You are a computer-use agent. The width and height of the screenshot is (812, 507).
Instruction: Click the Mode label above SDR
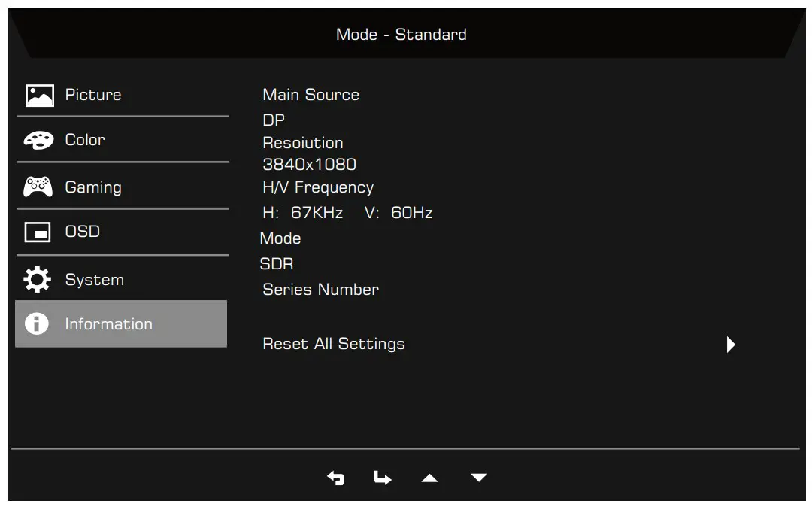(280, 238)
